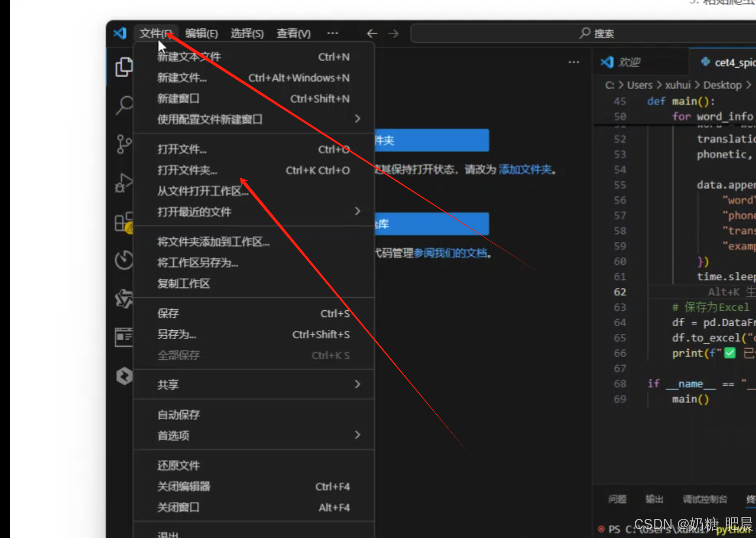The height and width of the screenshot is (538, 756).
Task: Open the Explorer icon in activity bar
Action: click(124, 67)
